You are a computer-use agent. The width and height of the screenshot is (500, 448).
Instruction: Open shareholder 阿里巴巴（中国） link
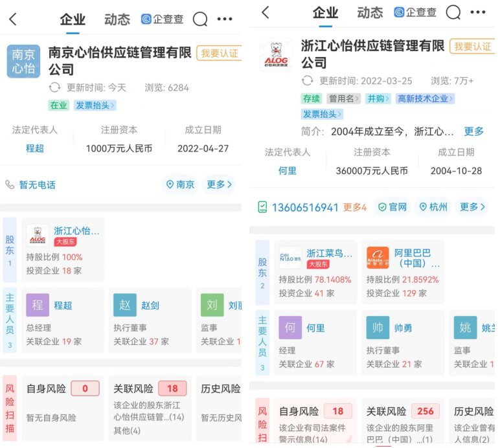[416, 258]
